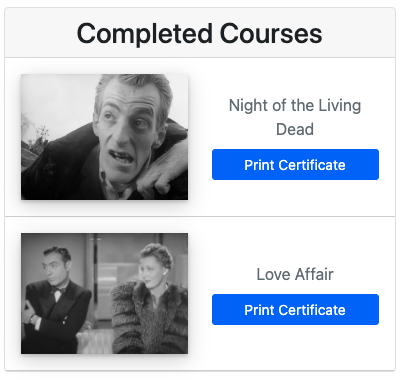Click the bow tie in the Love Affair image
The width and height of the screenshot is (402, 380).
click(58, 290)
